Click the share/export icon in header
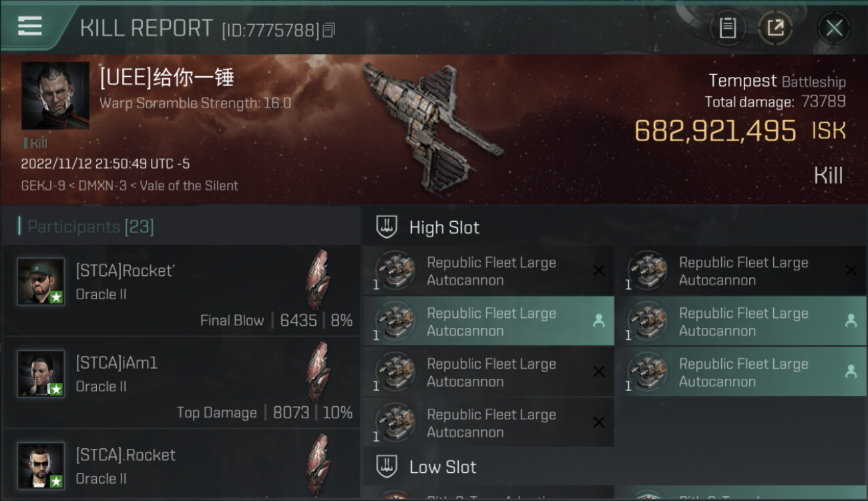This screenshot has height=501, width=868. click(775, 28)
